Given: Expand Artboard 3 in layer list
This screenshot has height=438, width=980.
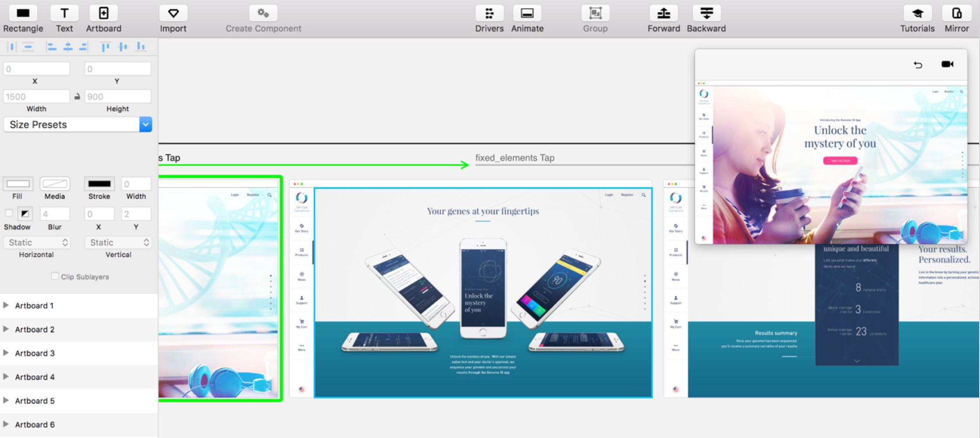Looking at the screenshot, I should coord(6,353).
